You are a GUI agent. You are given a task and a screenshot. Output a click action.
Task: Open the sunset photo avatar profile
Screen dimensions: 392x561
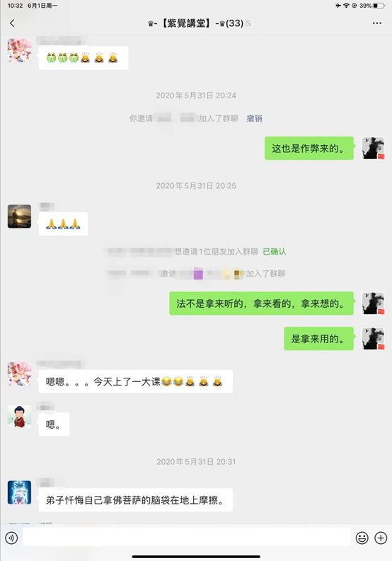click(x=19, y=216)
